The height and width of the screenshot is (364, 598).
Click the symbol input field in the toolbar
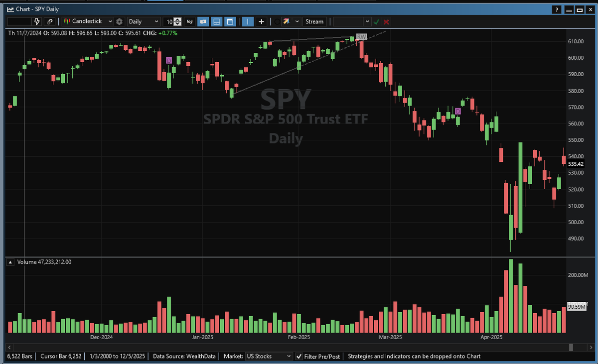(19, 21)
